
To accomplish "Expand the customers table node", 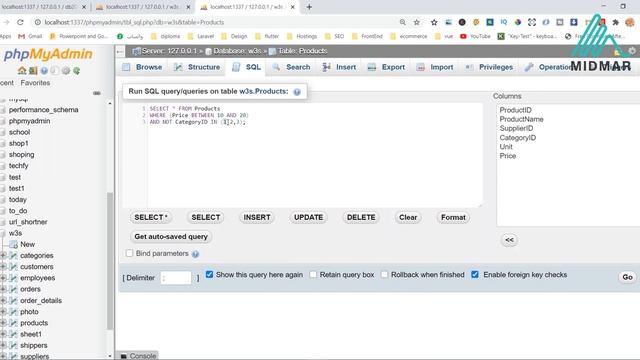I will [x=3, y=267].
